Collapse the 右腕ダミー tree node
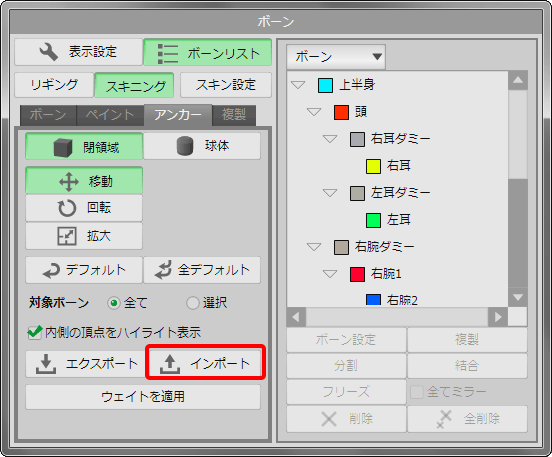Screen dimensions: 552x457 click(314, 247)
